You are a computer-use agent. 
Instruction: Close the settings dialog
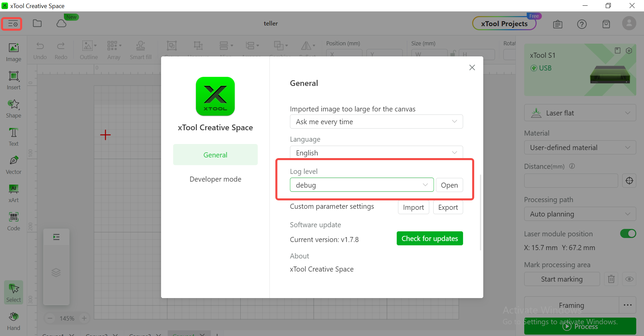pyautogui.click(x=472, y=67)
